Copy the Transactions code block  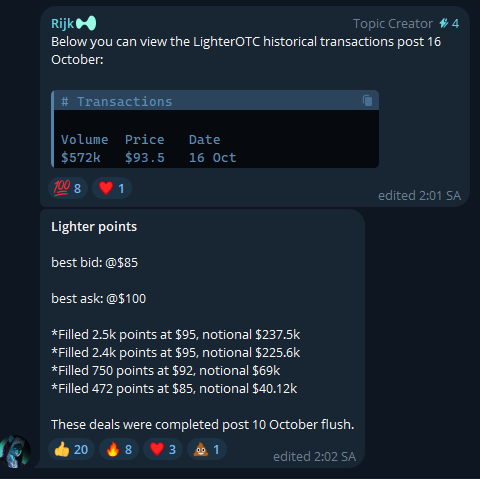point(367,100)
